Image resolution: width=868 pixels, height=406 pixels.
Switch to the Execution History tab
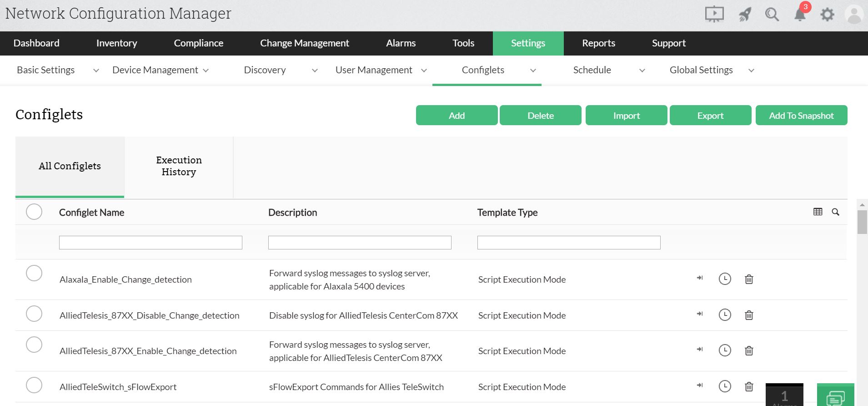click(179, 166)
